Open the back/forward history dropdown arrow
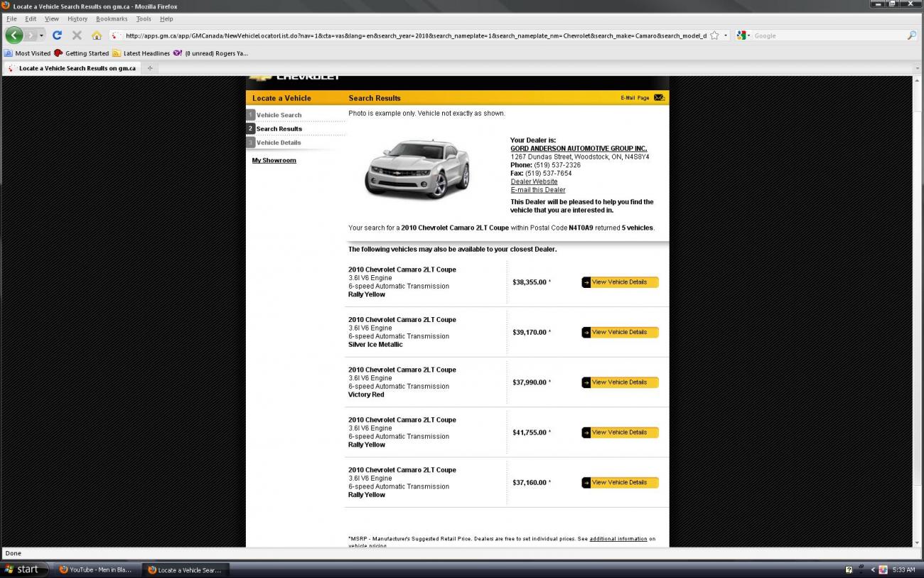Screen dimensions: 924x578 coord(41,35)
